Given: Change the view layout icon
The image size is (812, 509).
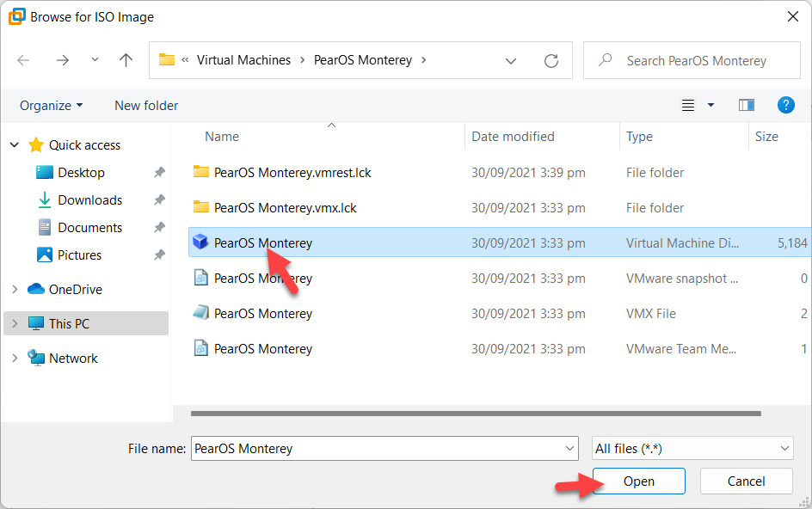Looking at the screenshot, I should [x=688, y=106].
